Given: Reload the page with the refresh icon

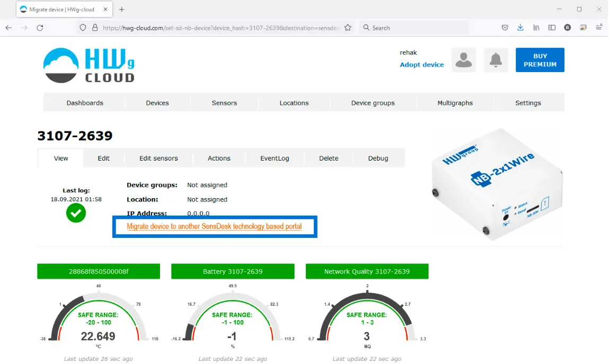Looking at the screenshot, I should click(x=40, y=28).
